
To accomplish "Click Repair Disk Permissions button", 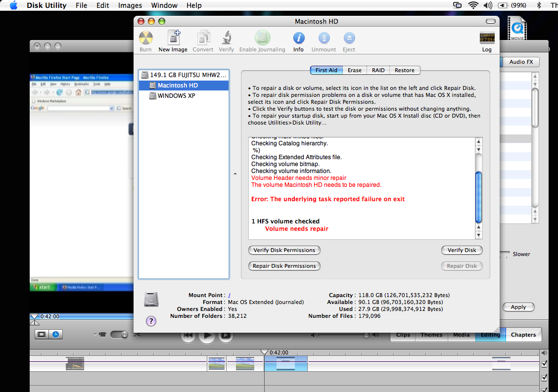I will (284, 266).
